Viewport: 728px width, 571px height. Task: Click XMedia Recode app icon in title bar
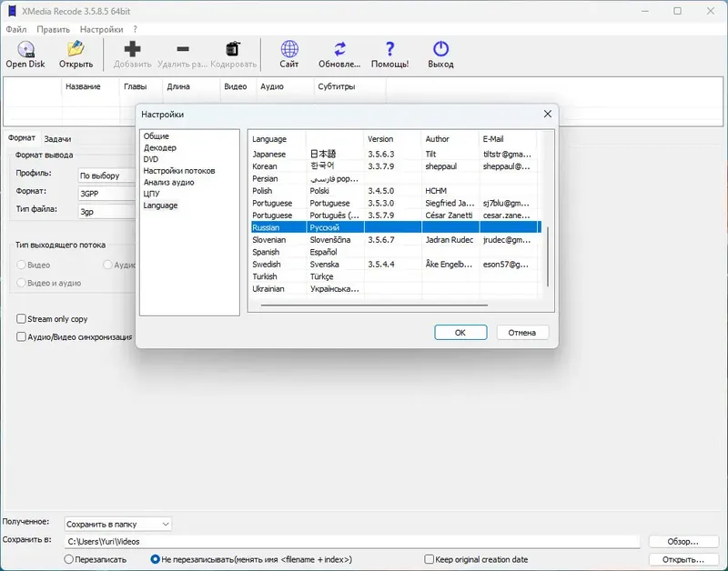click(x=11, y=11)
